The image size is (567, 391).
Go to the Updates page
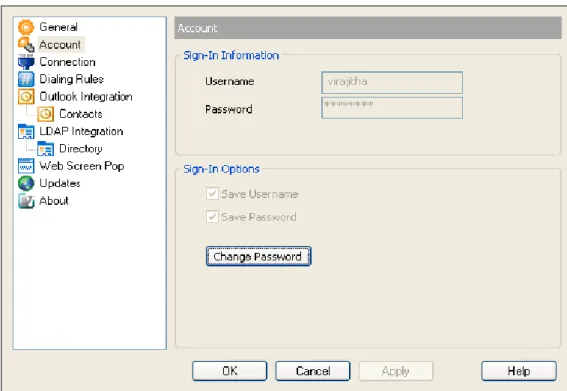[60, 183]
